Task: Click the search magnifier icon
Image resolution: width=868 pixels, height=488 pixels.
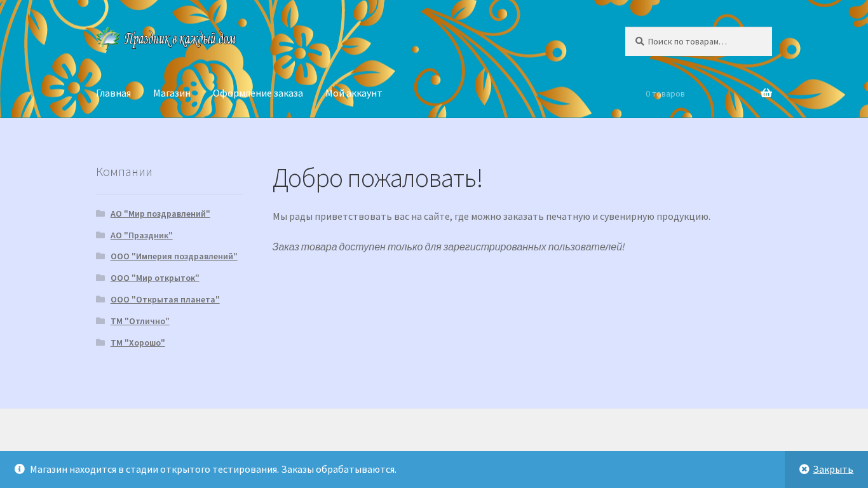Action: point(640,41)
